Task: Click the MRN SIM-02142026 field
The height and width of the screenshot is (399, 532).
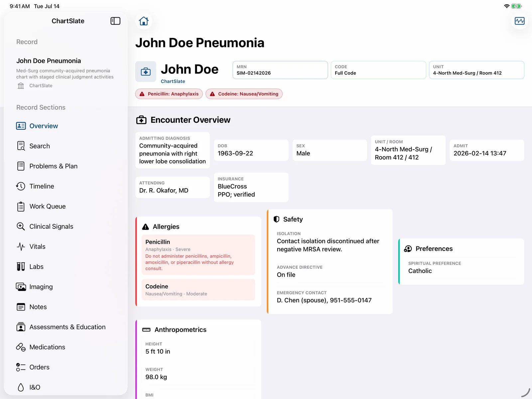Action: click(x=280, y=70)
